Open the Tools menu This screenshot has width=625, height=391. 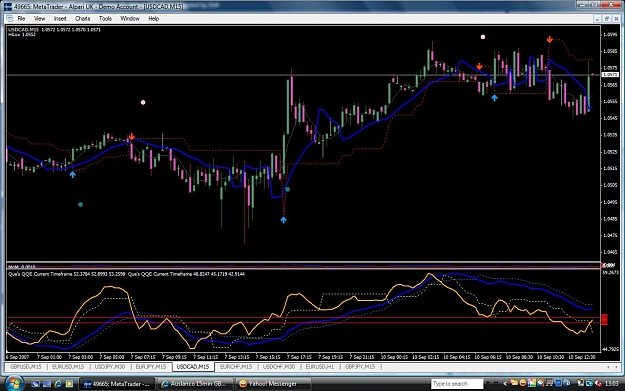(x=105, y=18)
